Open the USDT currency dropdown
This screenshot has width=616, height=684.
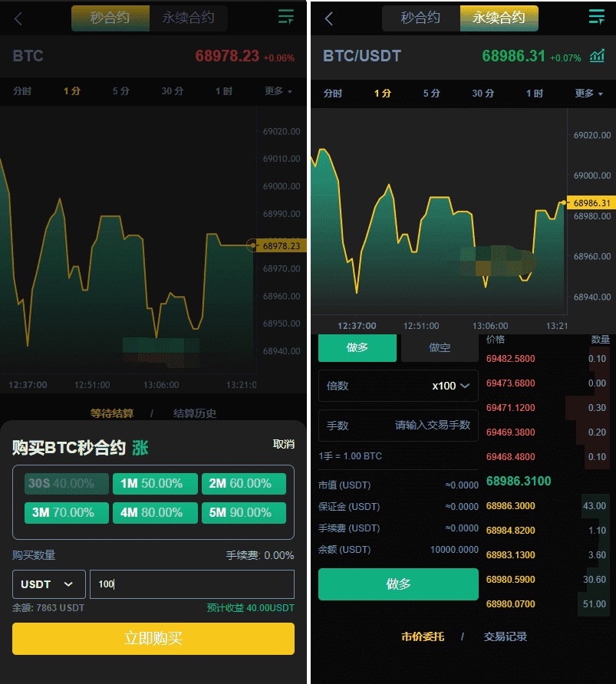pyautogui.click(x=48, y=584)
